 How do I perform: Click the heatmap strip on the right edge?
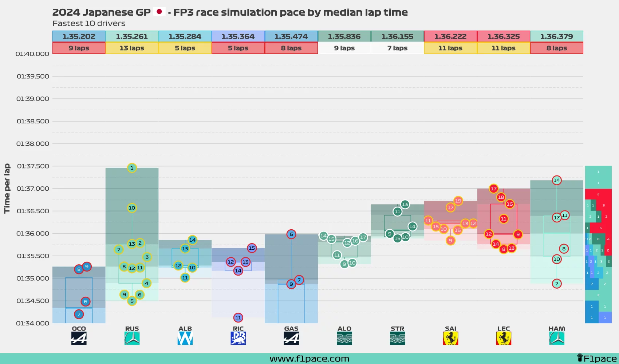pyautogui.click(x=599, y=244)
